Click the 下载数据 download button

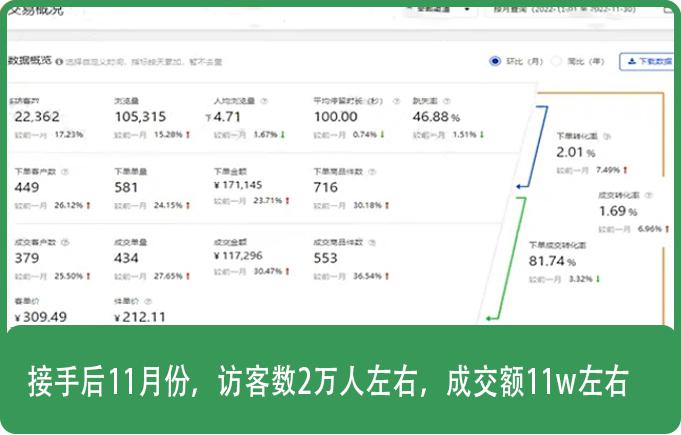coord(648,61)
